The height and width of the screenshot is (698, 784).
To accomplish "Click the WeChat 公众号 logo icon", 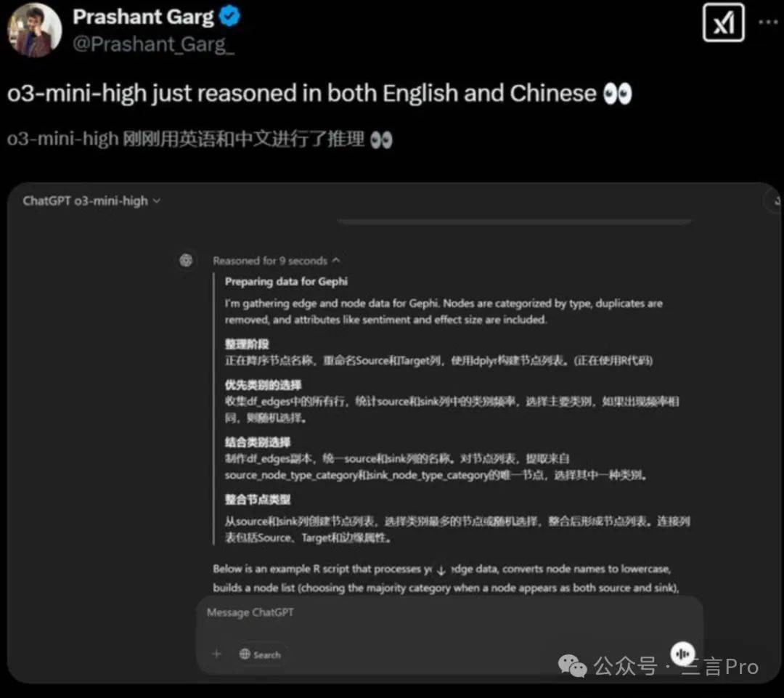I will (573, 666).
